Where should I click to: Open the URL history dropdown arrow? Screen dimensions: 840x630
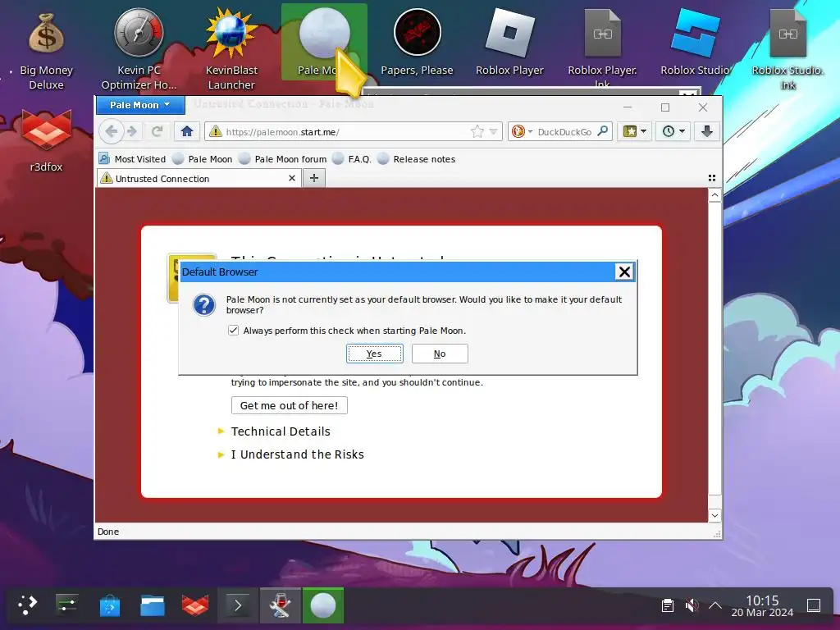[x=493, y=131]
